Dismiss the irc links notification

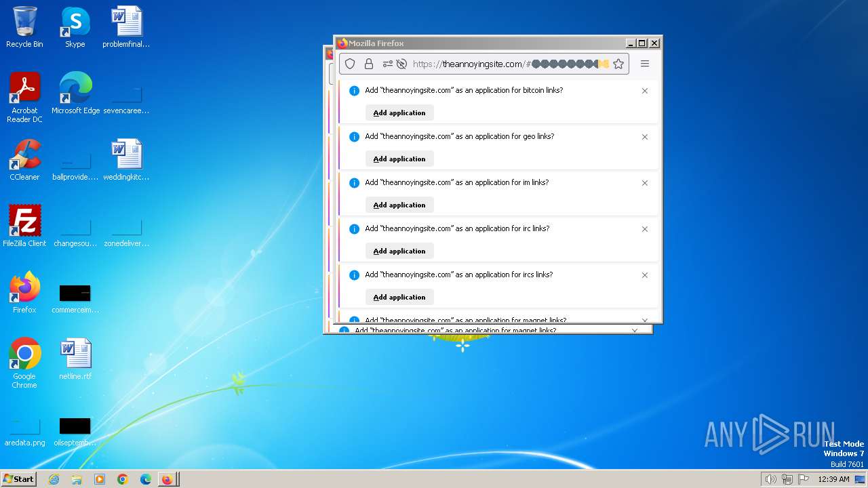tap(645, 229)
